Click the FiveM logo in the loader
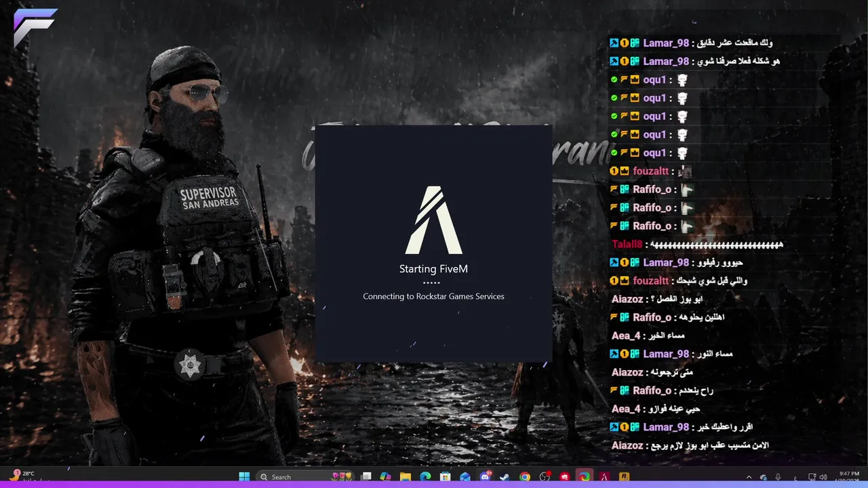Image resolution: width=868 pixels, height=488 pixels. (434, 220)
